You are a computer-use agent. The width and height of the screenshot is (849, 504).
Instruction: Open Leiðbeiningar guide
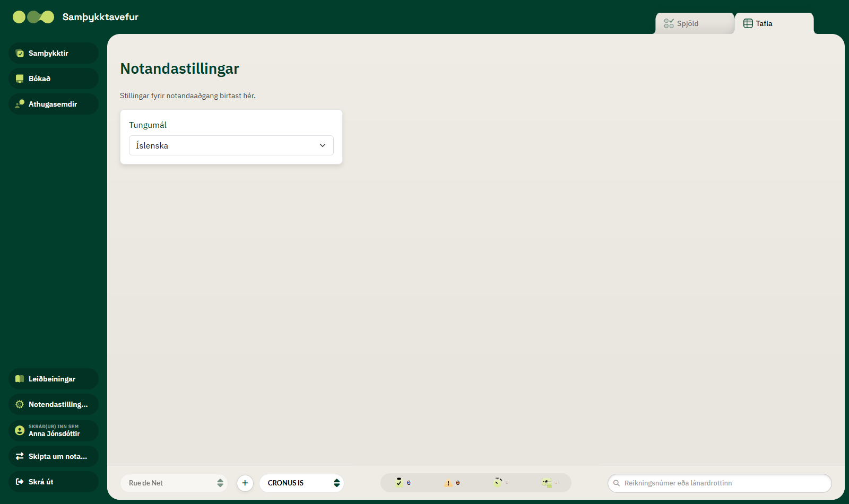click(x=54, y=379)
